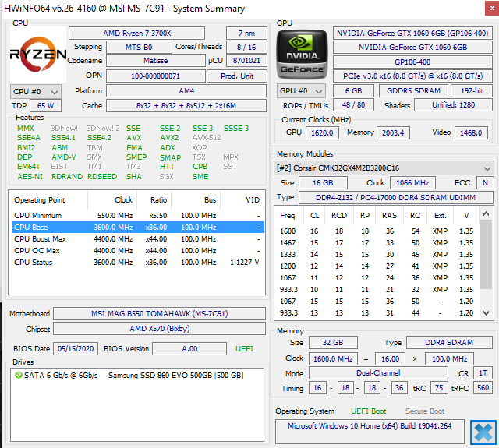
Task: Click the blue X close icon near OS box
Action: 483,432
